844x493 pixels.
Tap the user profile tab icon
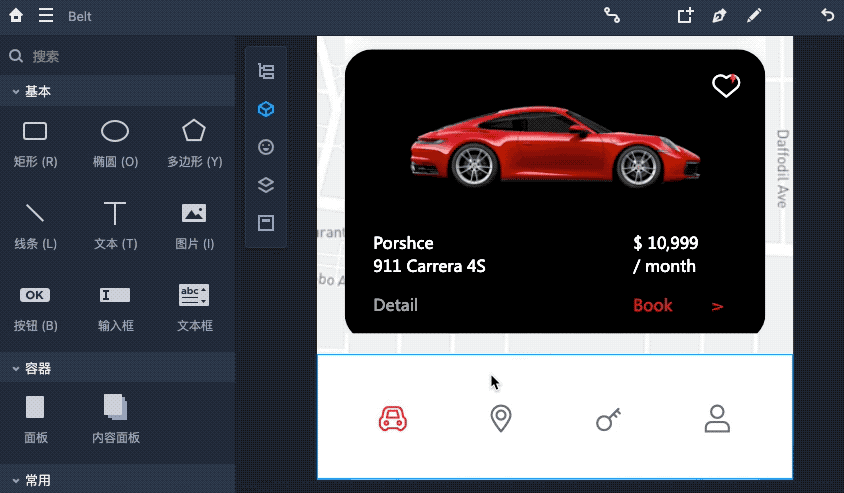[x=717, y=419]
